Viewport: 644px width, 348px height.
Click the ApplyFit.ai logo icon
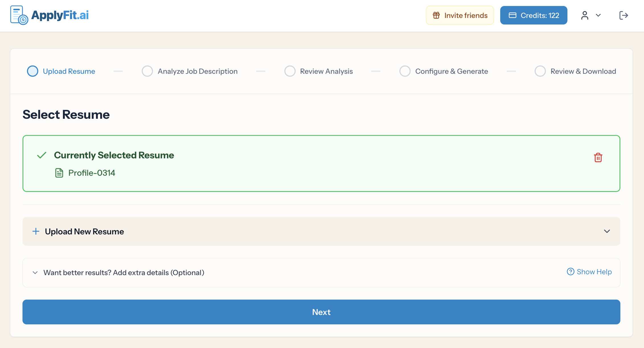coord(19,15)
